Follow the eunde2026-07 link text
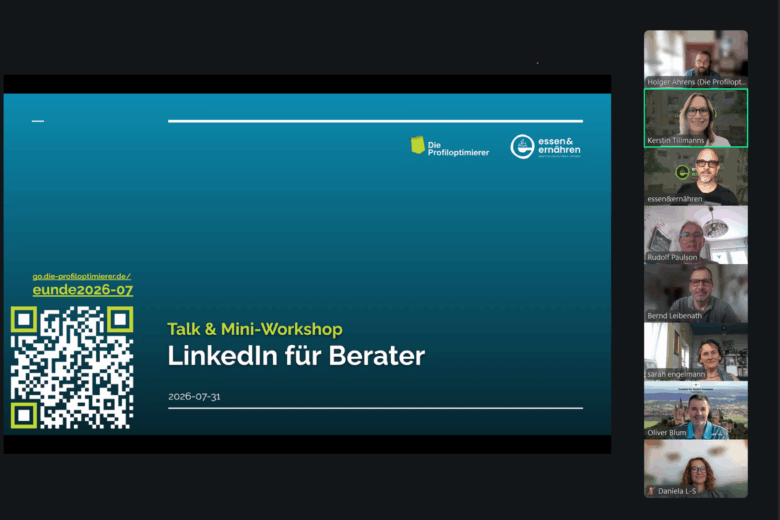780x520 pixels. click(x=83, y=290)
